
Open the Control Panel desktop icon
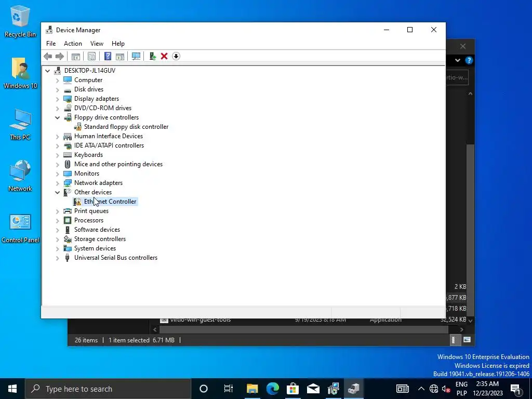(x=20, y=229)
